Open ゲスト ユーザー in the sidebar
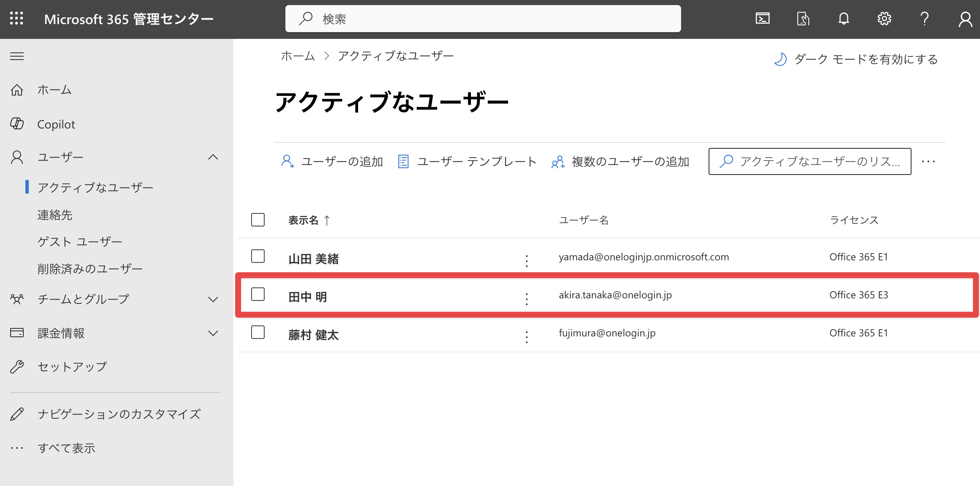This screenshot has width=980, height=486. [79, 242]
